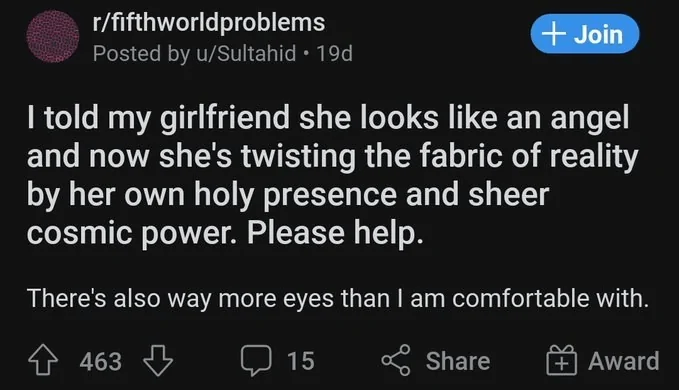The height and width of the screenshot is (390, 679).
Task: Click the Award label
Action: (x=624, y=361)
